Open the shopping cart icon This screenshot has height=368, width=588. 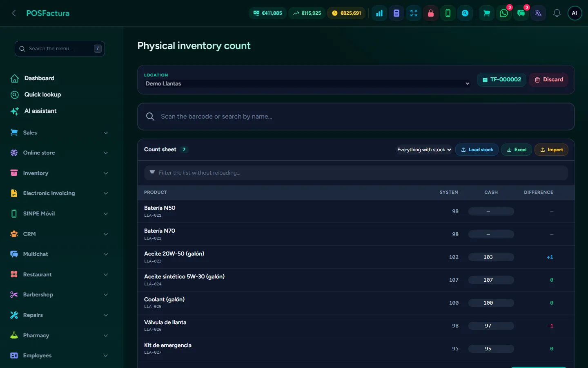pyautogui.click(x=487, y=13)
